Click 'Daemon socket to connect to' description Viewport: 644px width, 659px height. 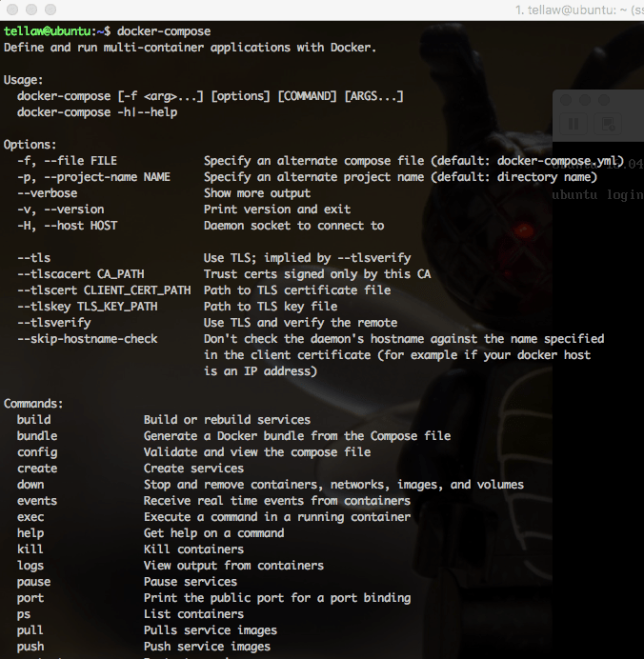point(293,226)
